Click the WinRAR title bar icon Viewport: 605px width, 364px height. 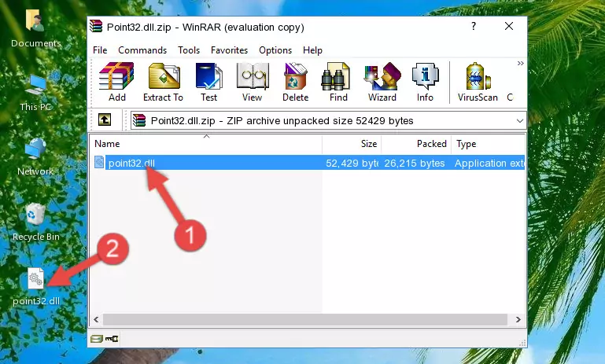point(96,27)
